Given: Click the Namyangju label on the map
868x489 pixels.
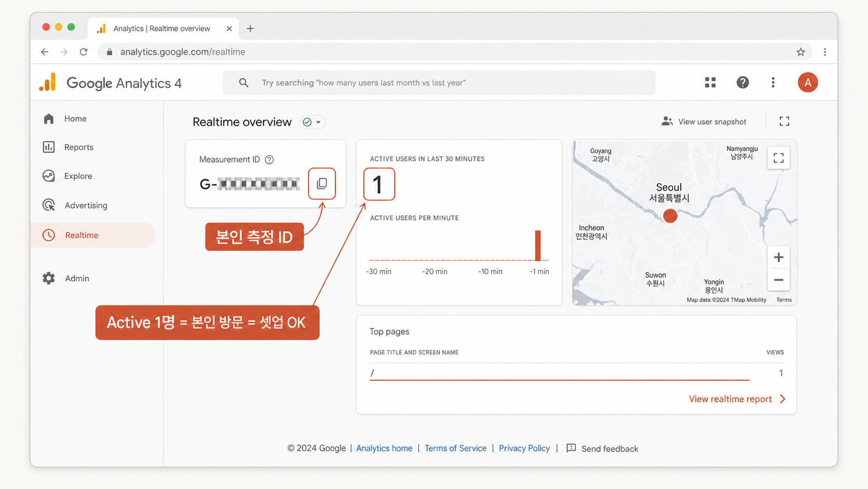Looking at the screenshot, I should tap(742, 152).
